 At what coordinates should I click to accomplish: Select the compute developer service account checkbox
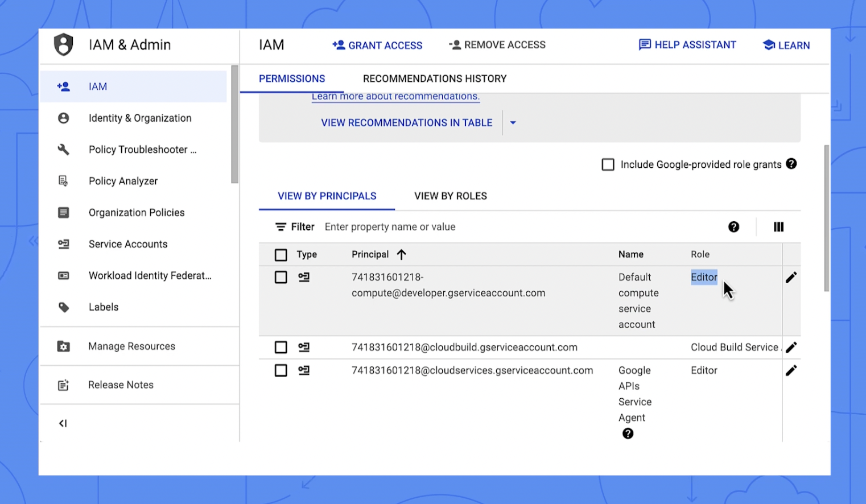pyautogui.click(x=281, y=277)
